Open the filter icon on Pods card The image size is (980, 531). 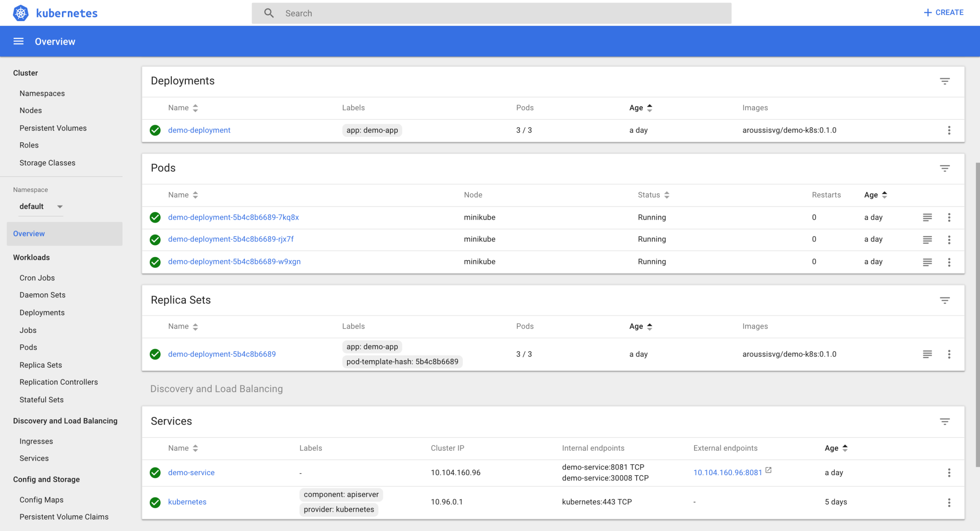click(945, 168)
